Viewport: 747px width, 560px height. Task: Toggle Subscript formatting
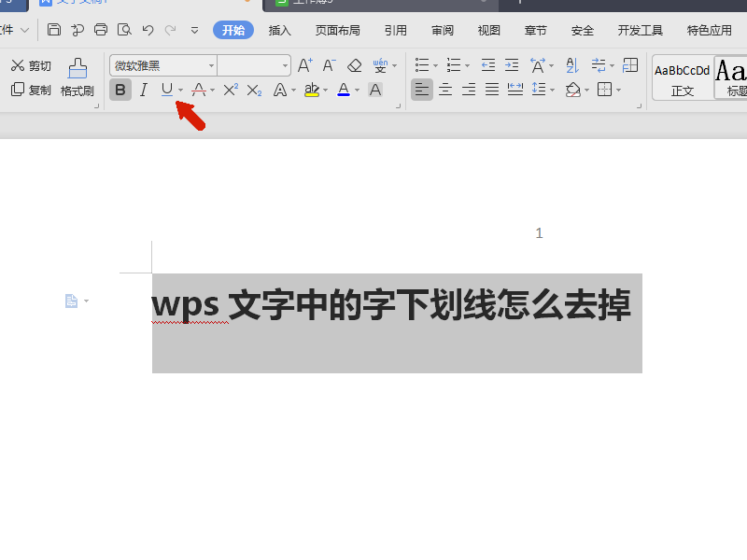coord(254,90)
